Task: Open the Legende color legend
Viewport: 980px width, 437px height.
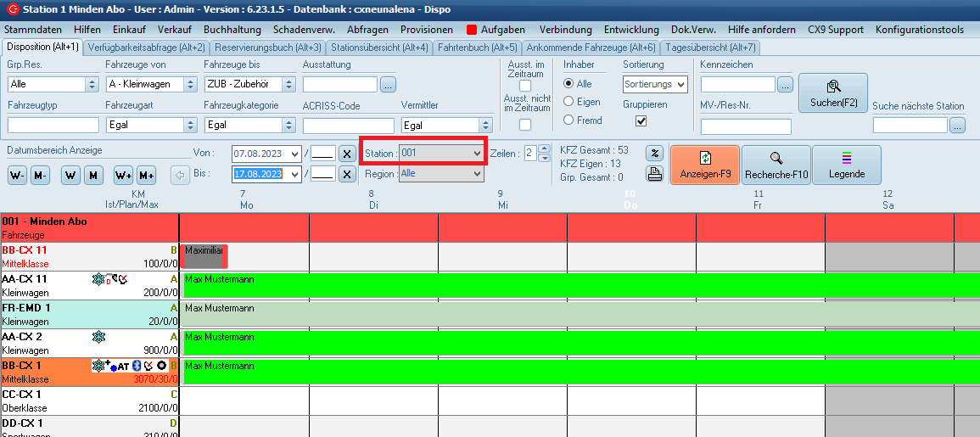Action: [846, 165]
